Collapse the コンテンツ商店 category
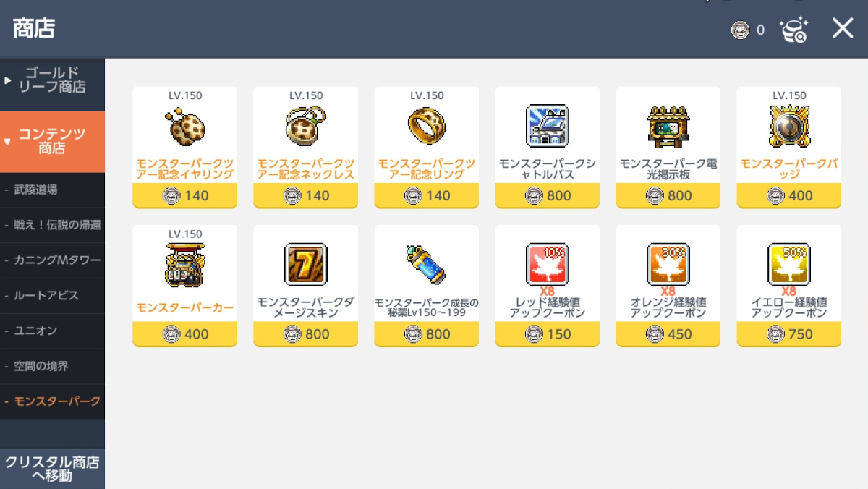The image size is (868, 489). tap(52, 142)
